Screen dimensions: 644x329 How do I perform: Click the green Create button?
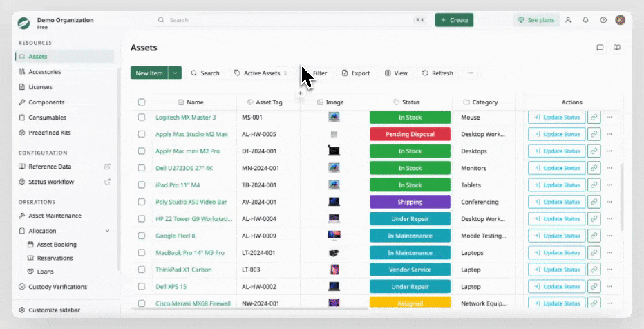454,20
